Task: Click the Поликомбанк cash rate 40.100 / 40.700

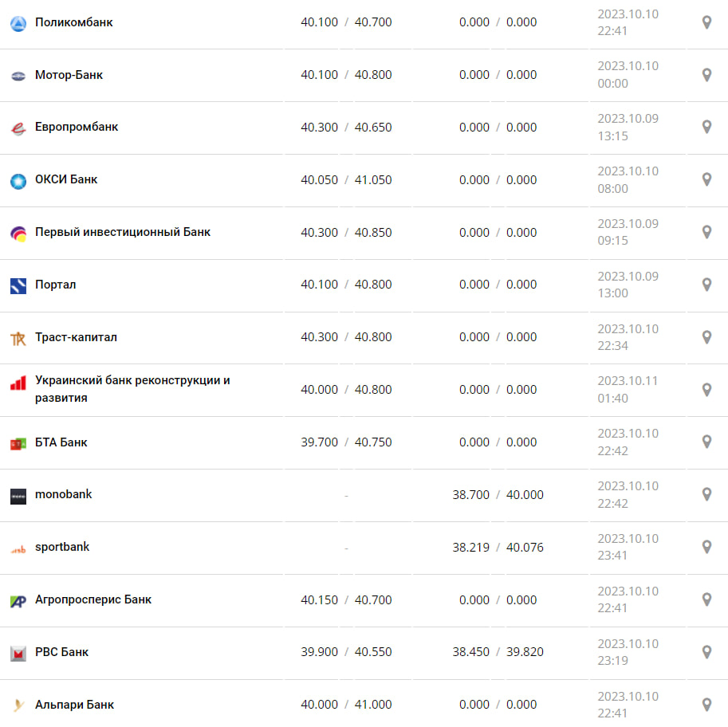Action: click(x=346, y=22)
